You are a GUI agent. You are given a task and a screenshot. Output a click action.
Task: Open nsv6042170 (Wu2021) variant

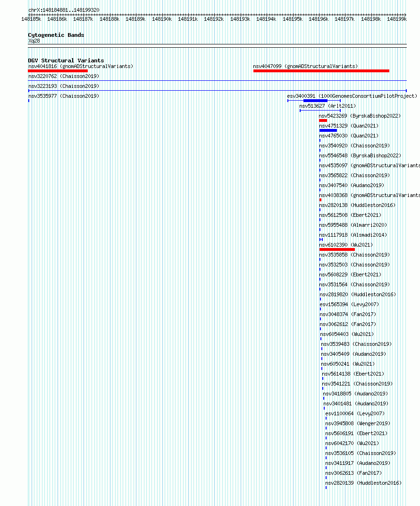point(352,443)
